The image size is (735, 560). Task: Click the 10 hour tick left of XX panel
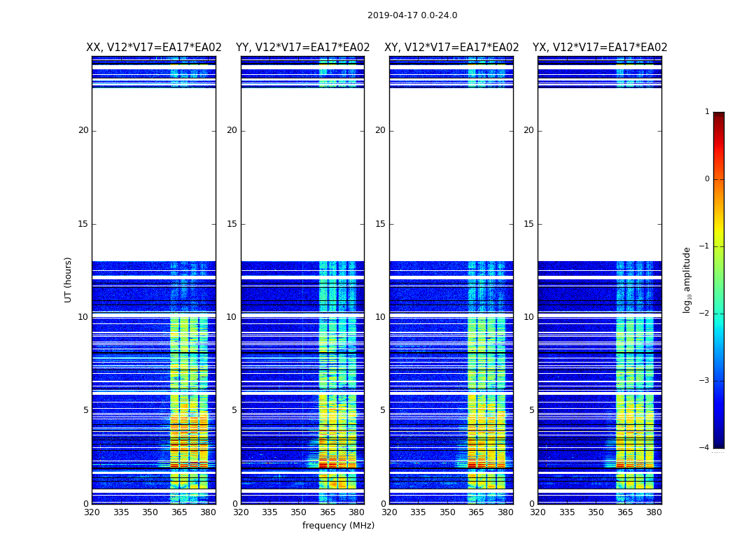83,317
